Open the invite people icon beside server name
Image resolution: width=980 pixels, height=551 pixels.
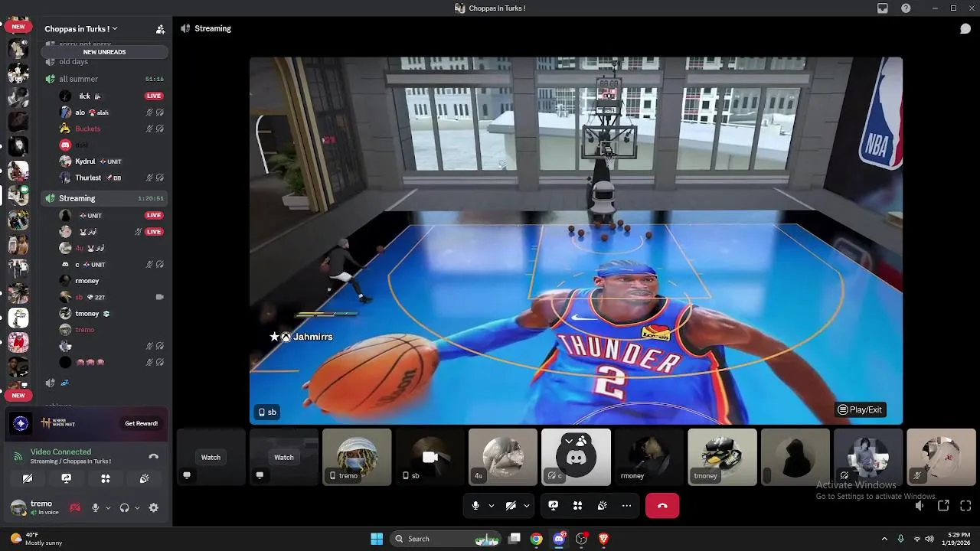[x=160, y=29]
